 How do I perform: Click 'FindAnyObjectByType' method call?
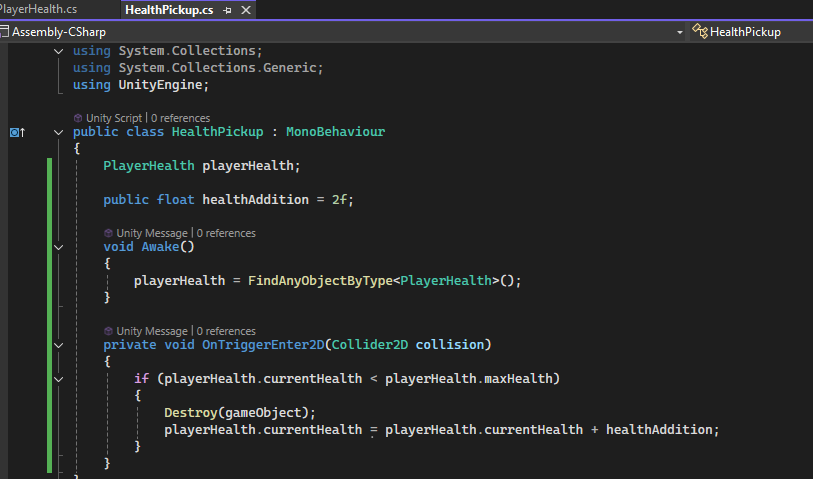point(320,280)
